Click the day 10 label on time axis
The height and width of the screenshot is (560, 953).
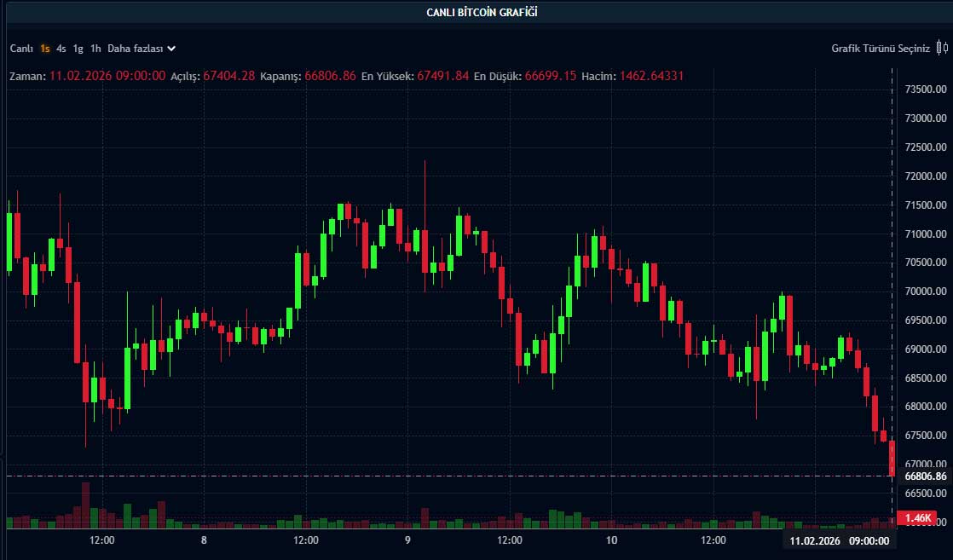coord(611,540)
